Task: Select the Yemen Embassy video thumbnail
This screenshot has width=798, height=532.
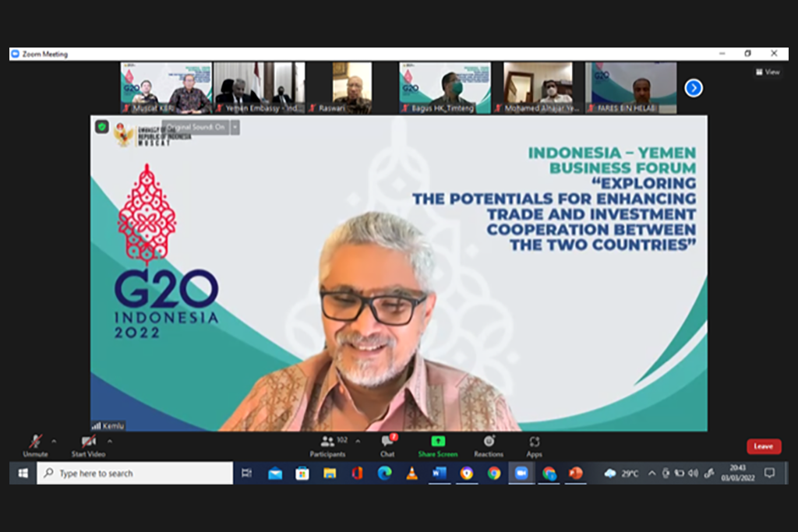Action: click(x=259, y=87)
